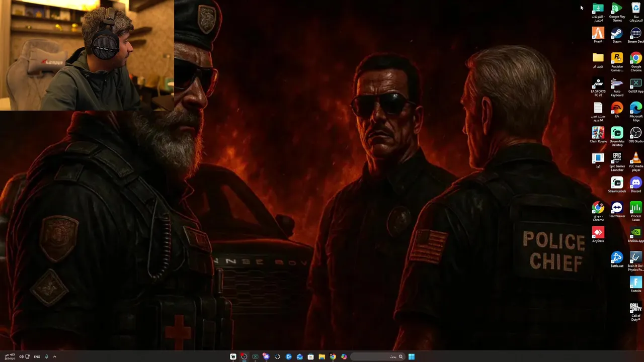Screen dimensions: 644x362
Task: Open the volume control in system tray
Action: (21, 356)
